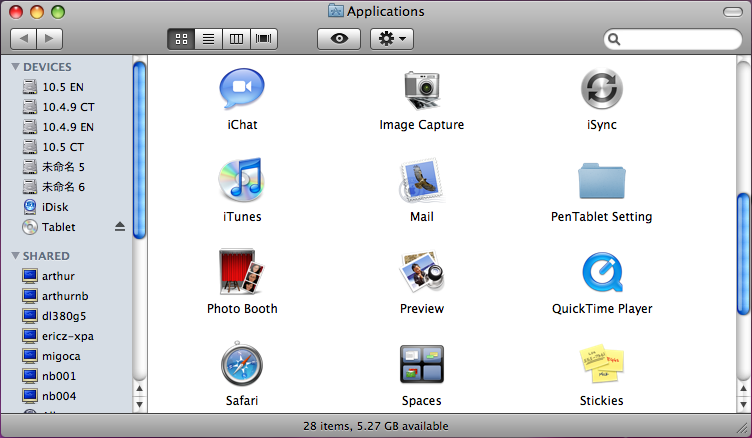Image resolution: width=752 pixels, height=438 pixels.
Task: Click the search magnifier icon
Action: (614, 39)
